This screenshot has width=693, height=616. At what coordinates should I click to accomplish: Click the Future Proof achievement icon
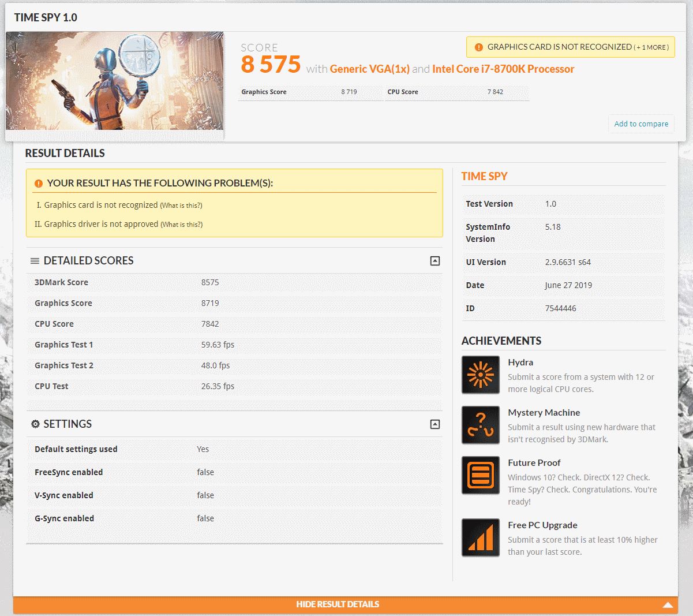pyautogui.click(x=481, y=475)
